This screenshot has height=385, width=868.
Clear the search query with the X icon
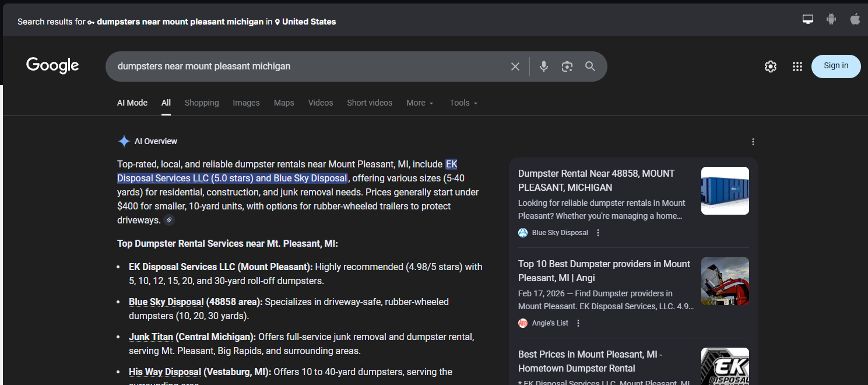click(515, 66)
